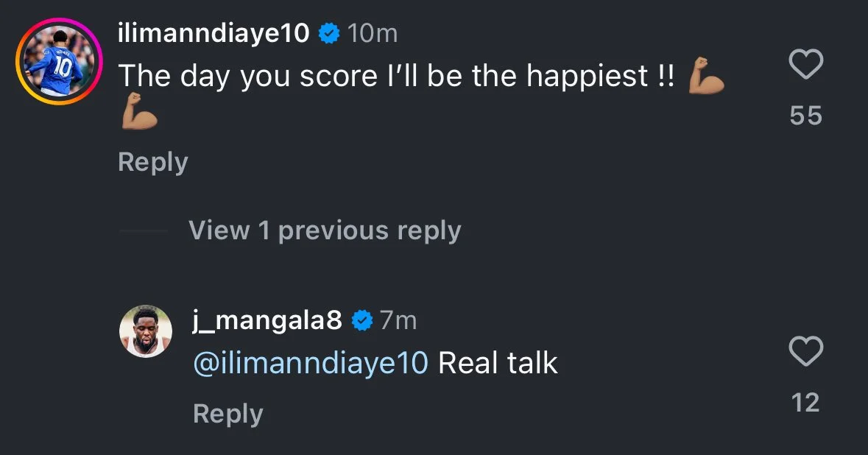Like j_mangala8's reply with the heart
The image size is (868, 455).
click(x=805, y=352)
